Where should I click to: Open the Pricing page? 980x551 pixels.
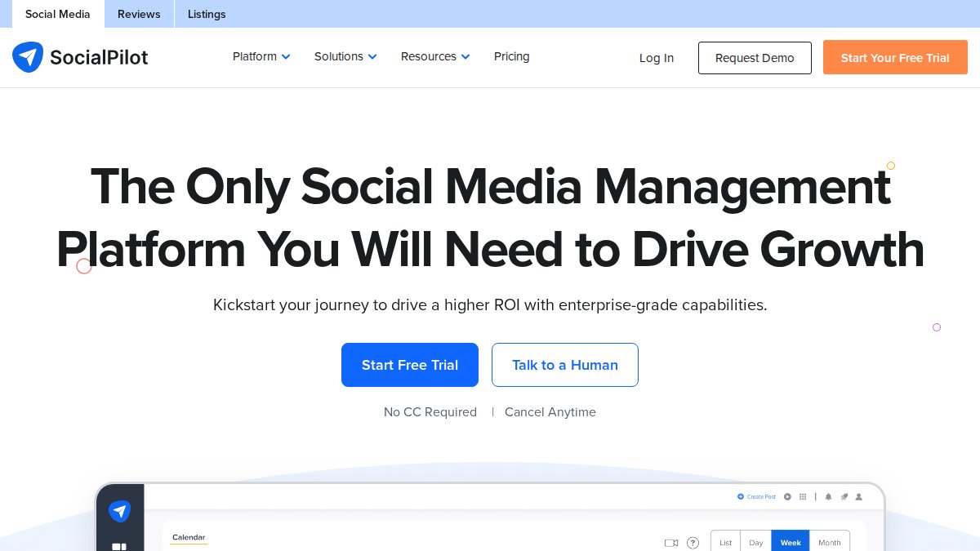(512, 56)
